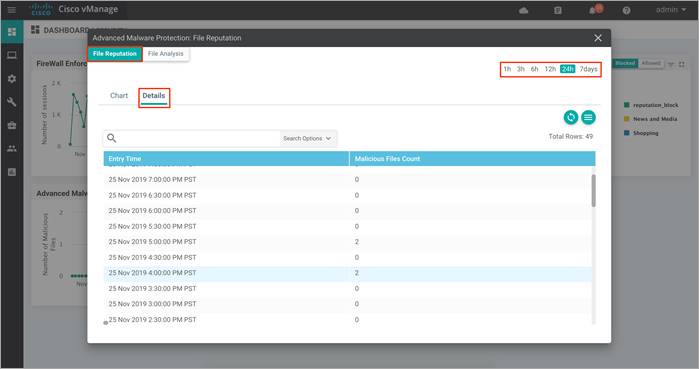Set time range to 7days
This screenshot has width=699, height=369.
[x=588, y=69]
